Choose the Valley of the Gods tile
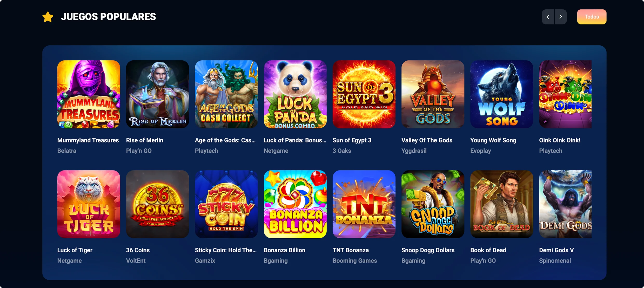 [433, 94]
